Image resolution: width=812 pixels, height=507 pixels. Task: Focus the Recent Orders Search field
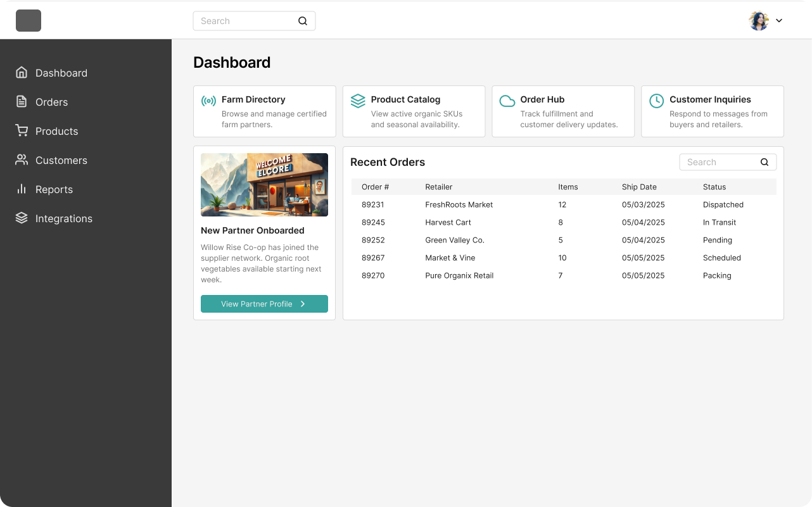(728, 162)
